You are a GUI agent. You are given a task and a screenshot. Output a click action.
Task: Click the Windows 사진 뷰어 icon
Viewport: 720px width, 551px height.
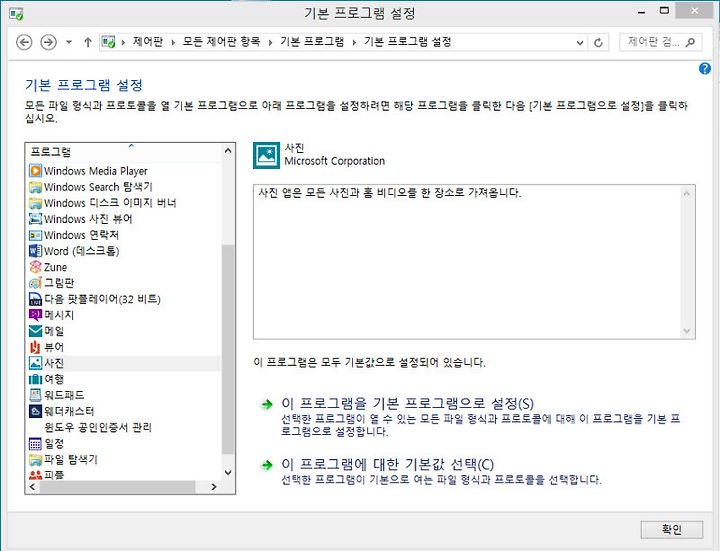[x=35, y=219]
